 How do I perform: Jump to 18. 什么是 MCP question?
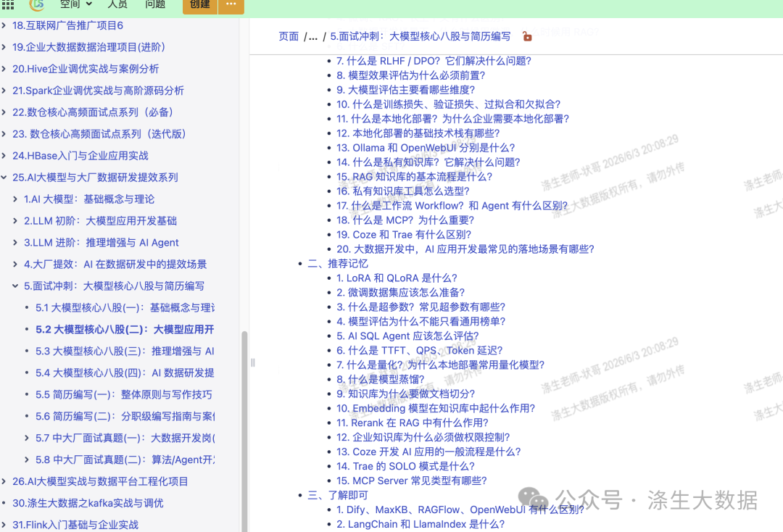405,220
